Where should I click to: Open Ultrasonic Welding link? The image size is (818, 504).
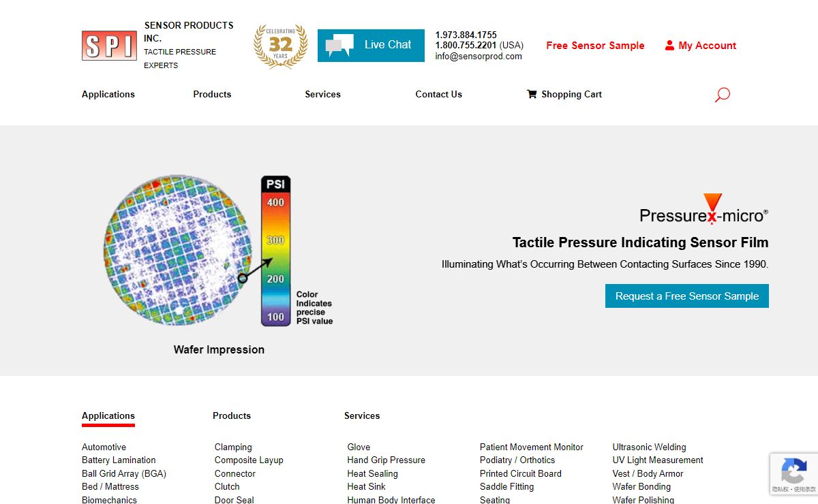650,447
